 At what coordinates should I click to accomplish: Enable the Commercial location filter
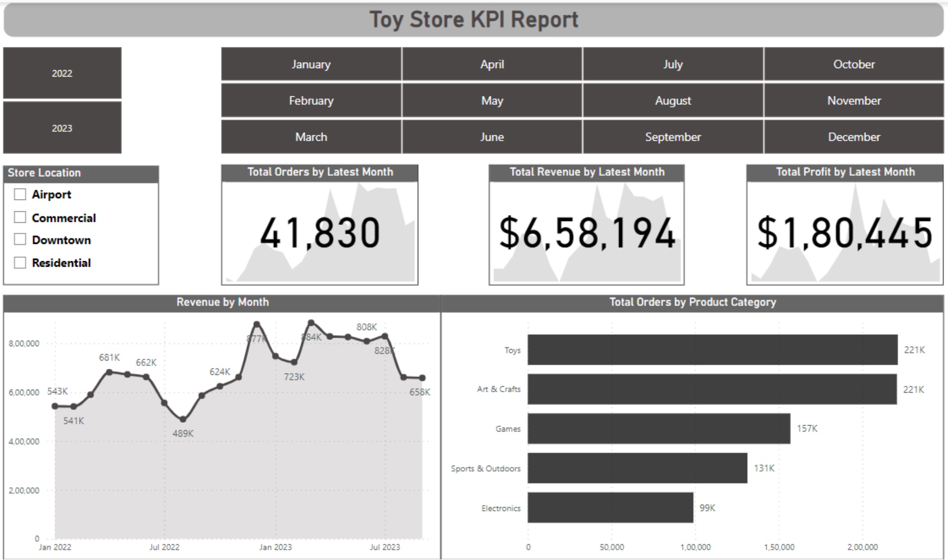pyautogui.click(x=20, y=217)
